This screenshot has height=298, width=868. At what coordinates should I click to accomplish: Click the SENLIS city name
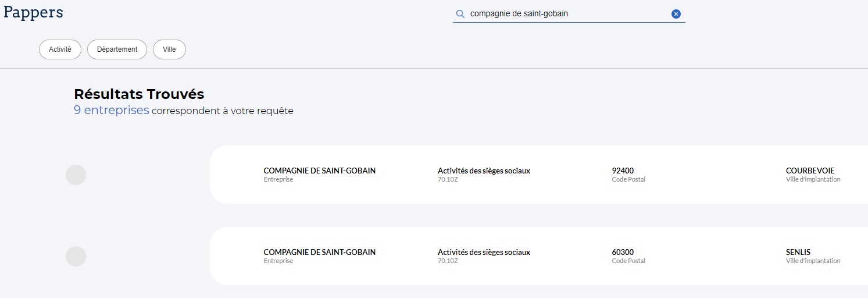(x=798, y=252)
